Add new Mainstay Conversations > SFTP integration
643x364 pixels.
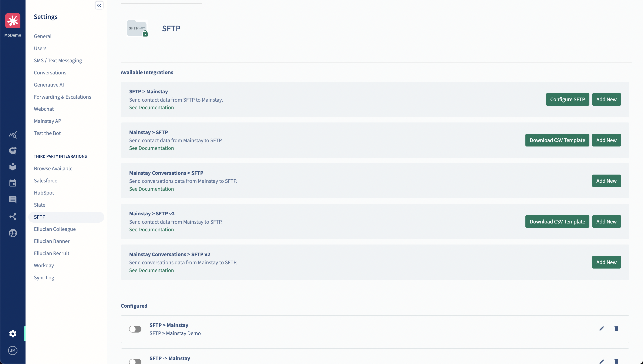[x=606, y=181]
